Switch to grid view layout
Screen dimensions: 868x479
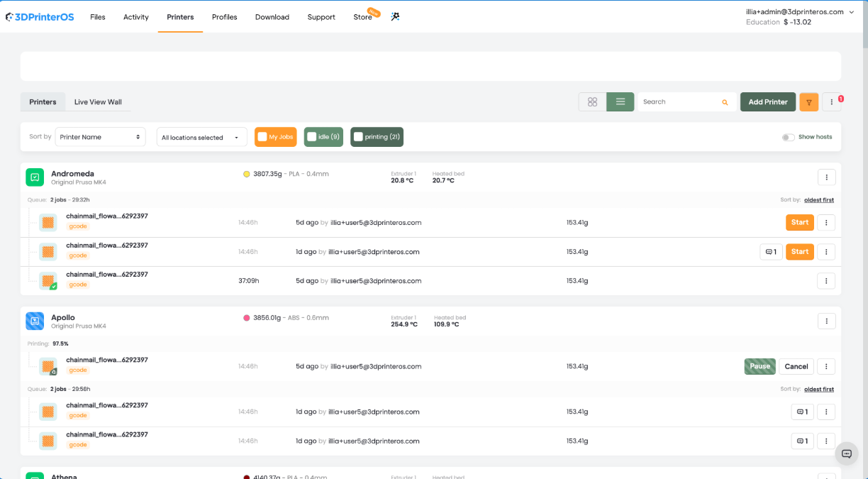pyautogui.click(x=593, y=102)
